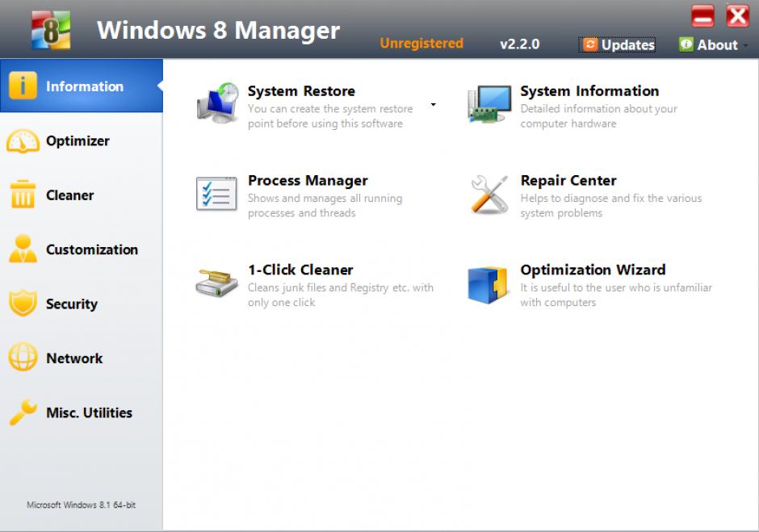Click the 1-Click Cleaner title
The image size is (759, 532).
(300, 270)
